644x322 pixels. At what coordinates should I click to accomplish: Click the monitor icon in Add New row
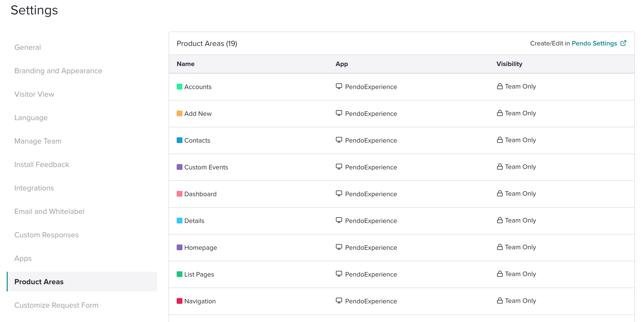pos(339,113)
